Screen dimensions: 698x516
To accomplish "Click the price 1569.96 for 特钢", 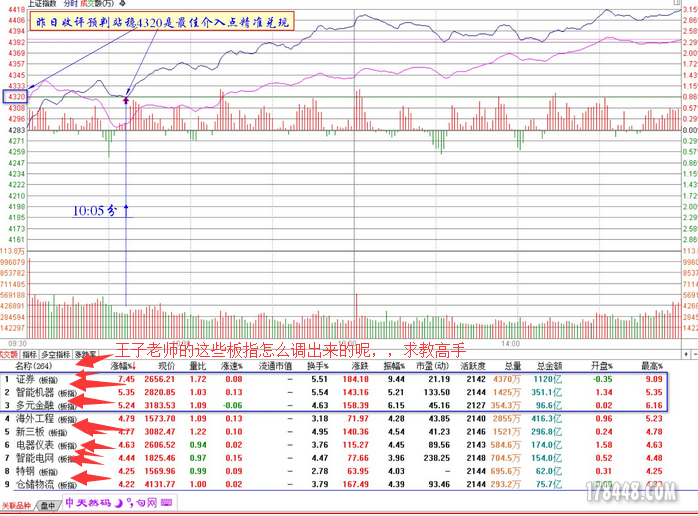I will coord(159,471).
